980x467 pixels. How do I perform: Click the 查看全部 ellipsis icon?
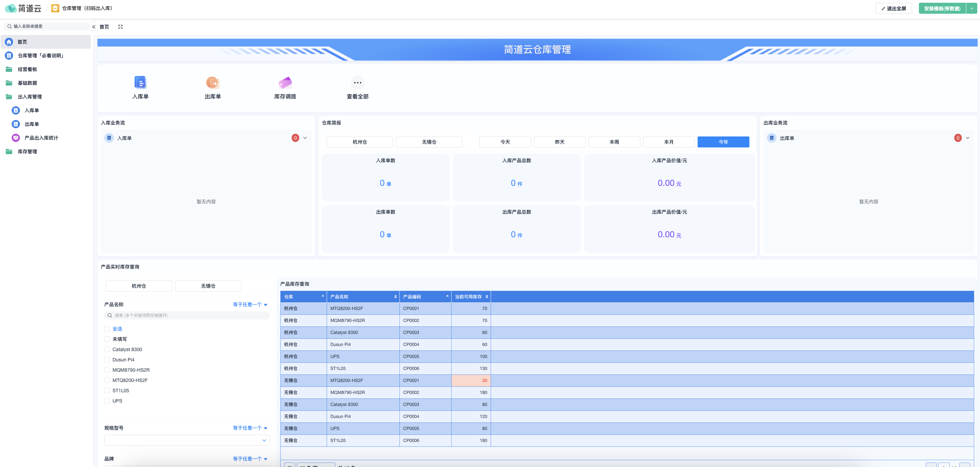coord(357,83)
